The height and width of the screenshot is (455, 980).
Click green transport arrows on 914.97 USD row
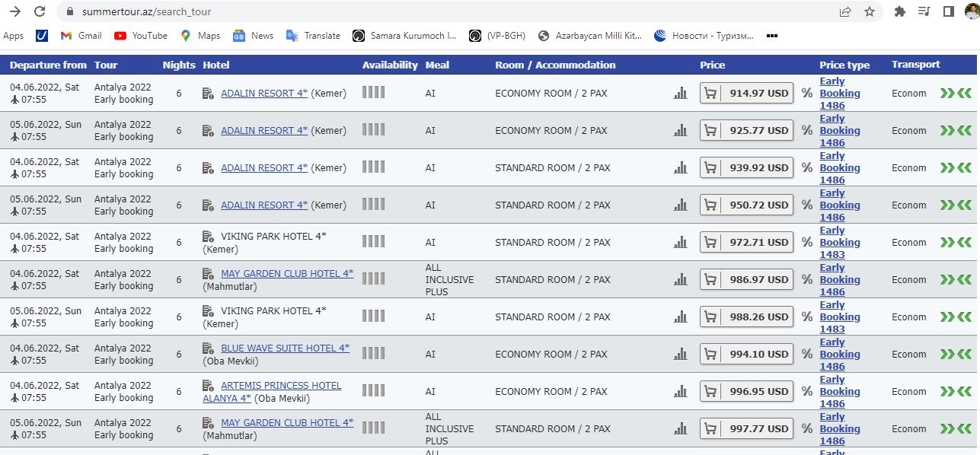point(956,93)
